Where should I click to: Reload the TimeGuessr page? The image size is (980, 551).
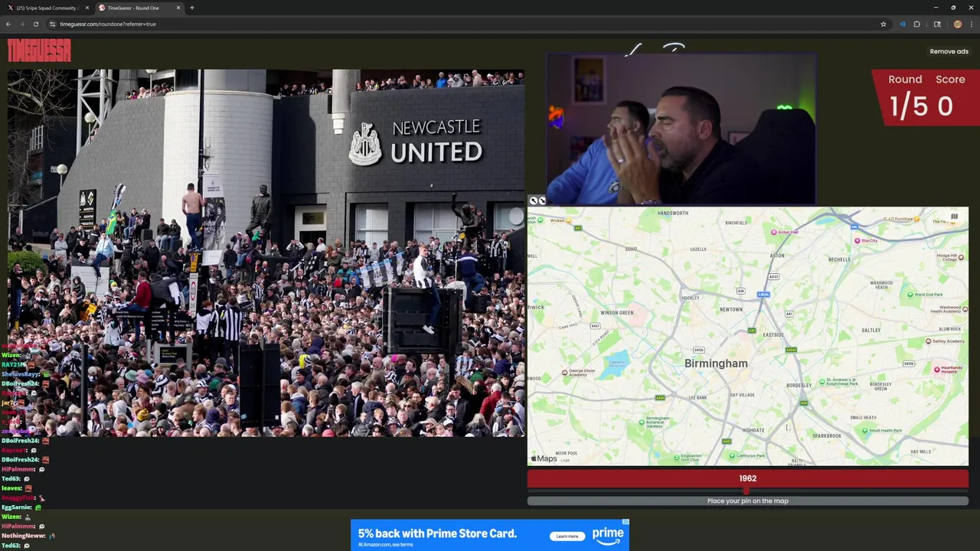pos(35,24)
